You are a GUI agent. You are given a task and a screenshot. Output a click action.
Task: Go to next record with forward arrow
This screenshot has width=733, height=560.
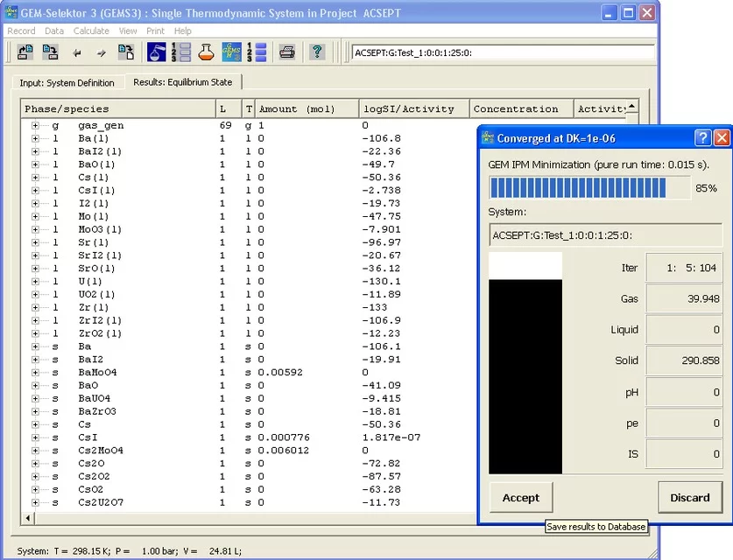[102, 52]
